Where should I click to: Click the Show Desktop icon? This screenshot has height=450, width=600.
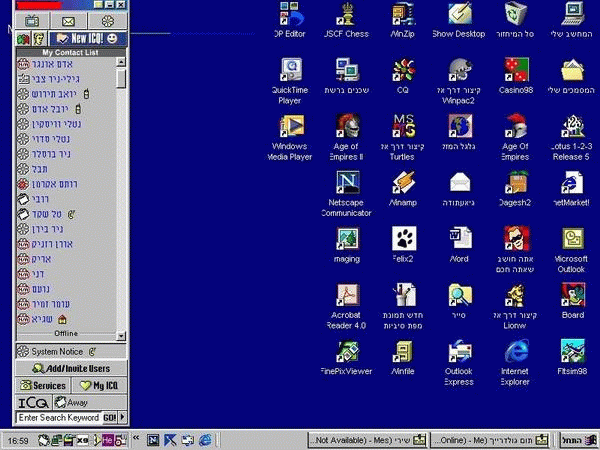point(459,20)
